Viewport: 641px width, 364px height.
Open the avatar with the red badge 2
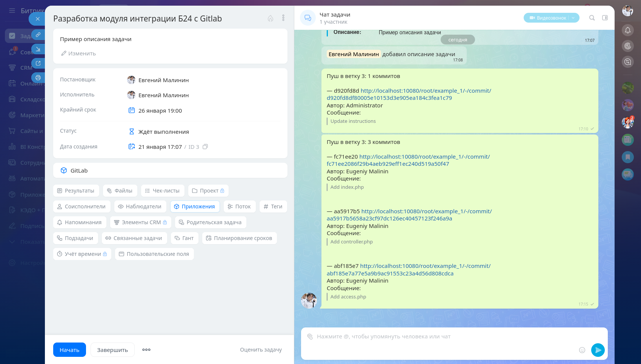click(x=628, y=122)
